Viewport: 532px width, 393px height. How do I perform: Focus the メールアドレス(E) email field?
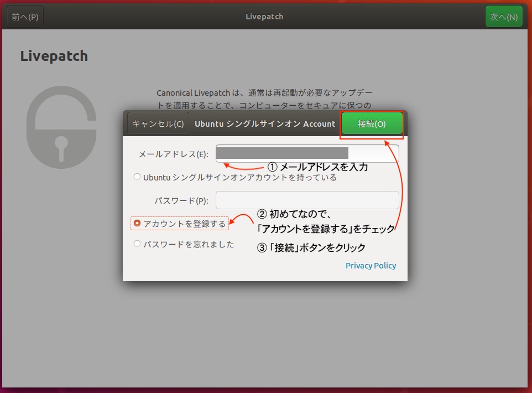pyautogui.click(x=307, y=153)
